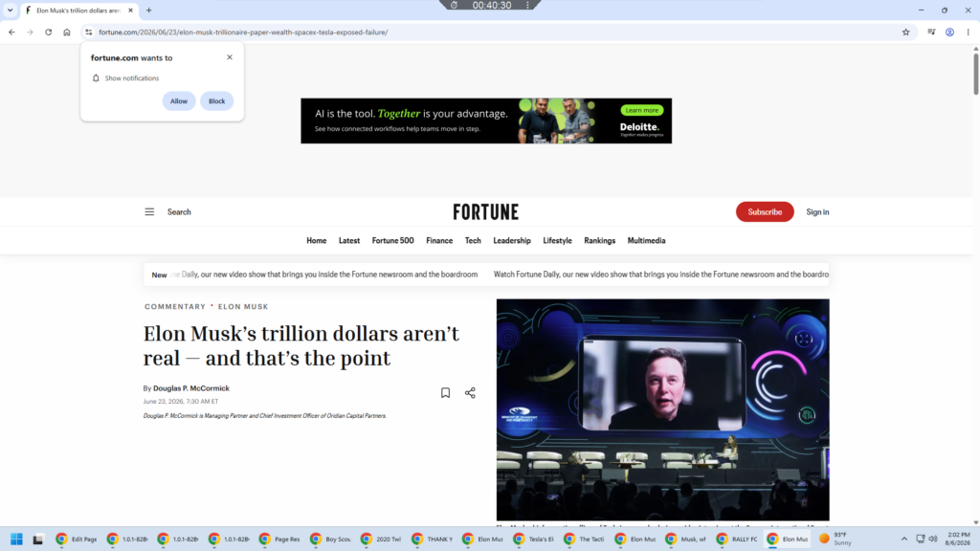Switch to the Page Res taskbar window
The image size is (980, 551).
tap(279, 539)
